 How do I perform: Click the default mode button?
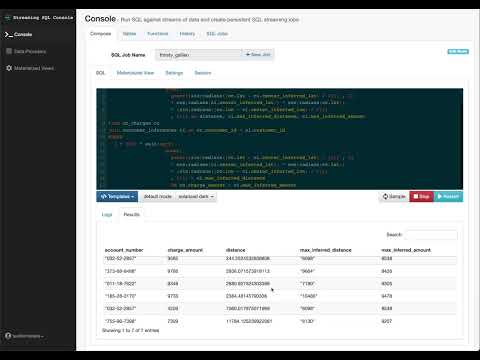pyautogui.click(x=157, y=196)
